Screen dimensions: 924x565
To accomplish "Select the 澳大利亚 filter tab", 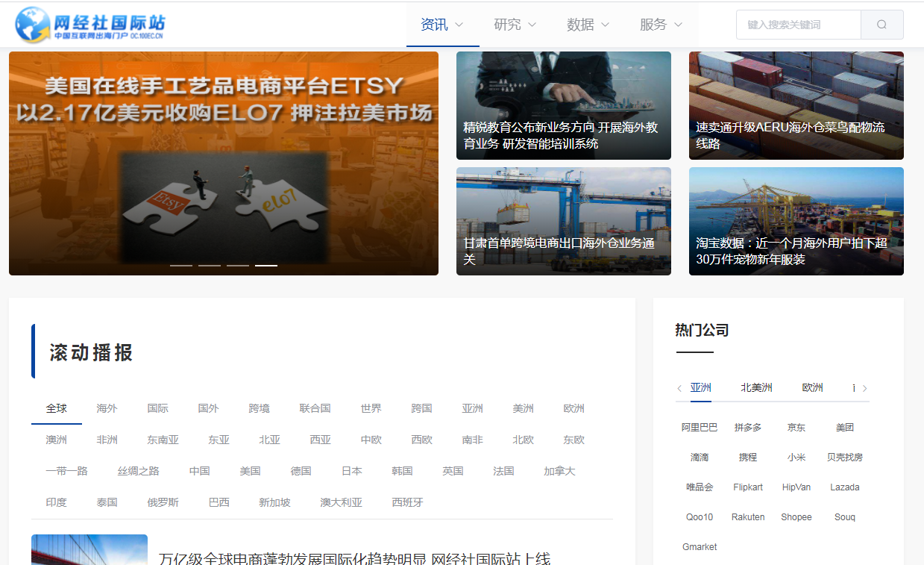I will click(x=342, y=502).
